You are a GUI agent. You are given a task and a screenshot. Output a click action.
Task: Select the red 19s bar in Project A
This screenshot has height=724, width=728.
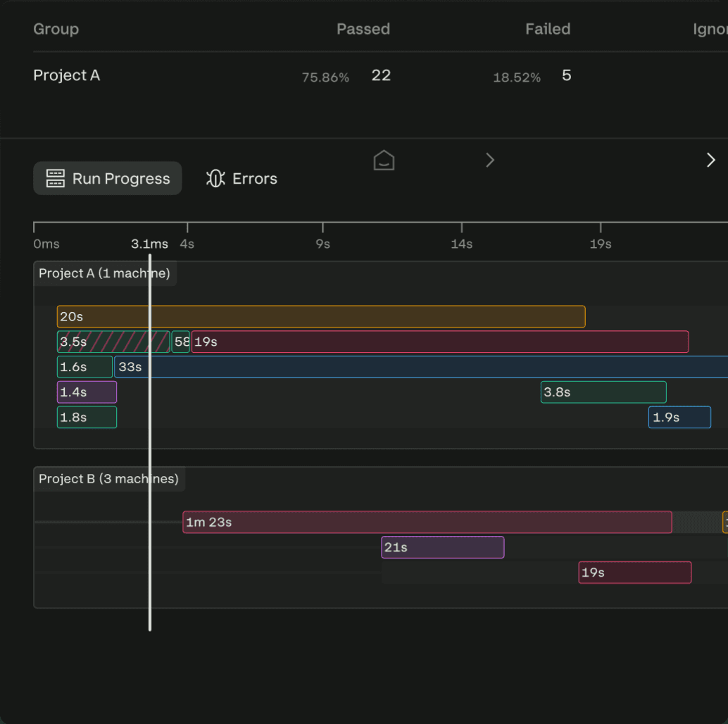pos(439,342)
